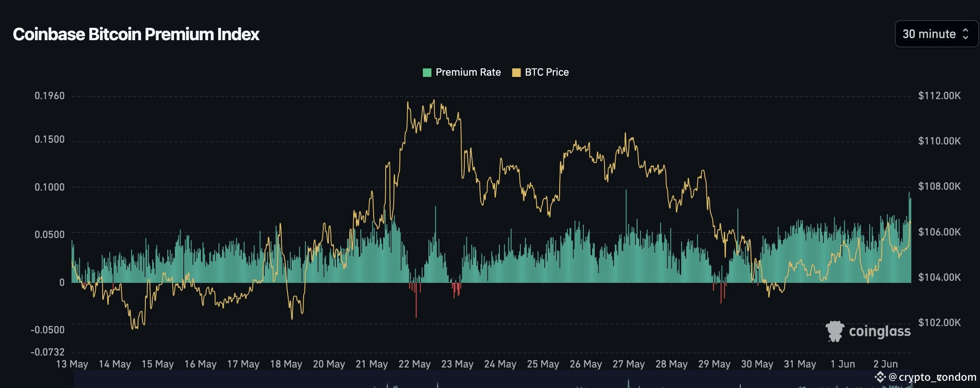Click the 17 May date label
The width and height of the screenshot is (980, 388).
pos(243,364)
